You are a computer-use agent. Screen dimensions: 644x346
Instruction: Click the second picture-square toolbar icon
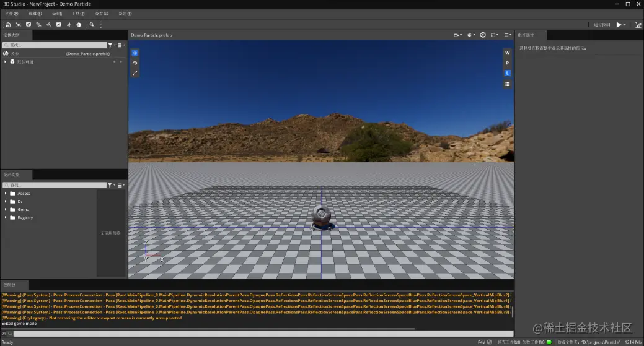(59, 25)
